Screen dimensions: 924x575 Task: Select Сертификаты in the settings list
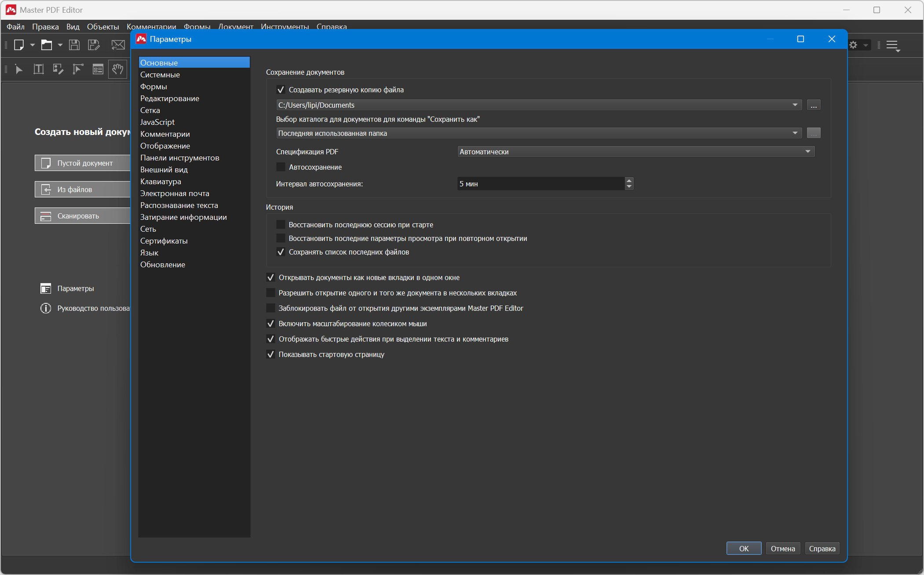164,241
